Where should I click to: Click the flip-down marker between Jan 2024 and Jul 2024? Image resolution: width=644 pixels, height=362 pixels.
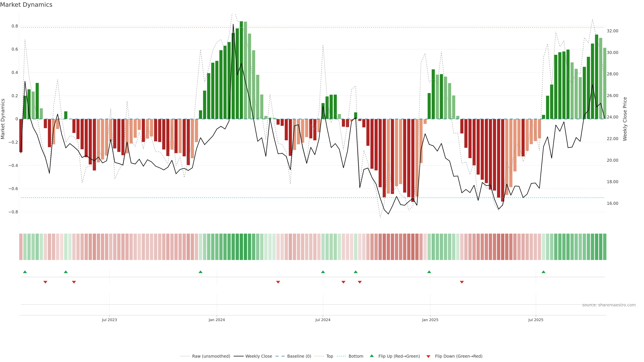[x=278, y=282]
